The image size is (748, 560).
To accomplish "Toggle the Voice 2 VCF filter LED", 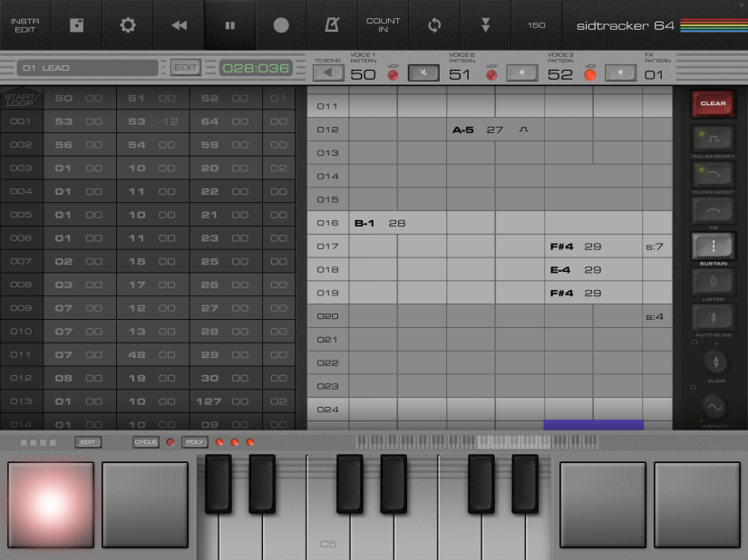I will click(x=491, y=75).
